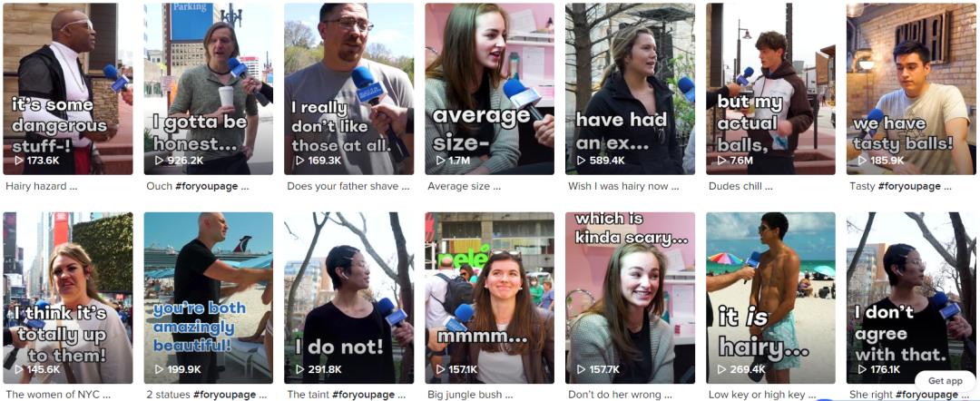Play the 'I gotta be honest' video

click(208, 89)
